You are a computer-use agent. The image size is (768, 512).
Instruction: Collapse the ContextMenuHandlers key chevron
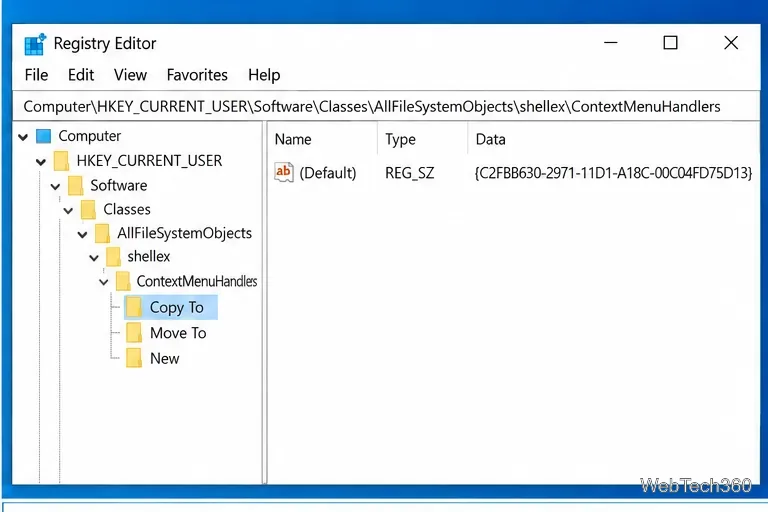[x=103, y=282]
